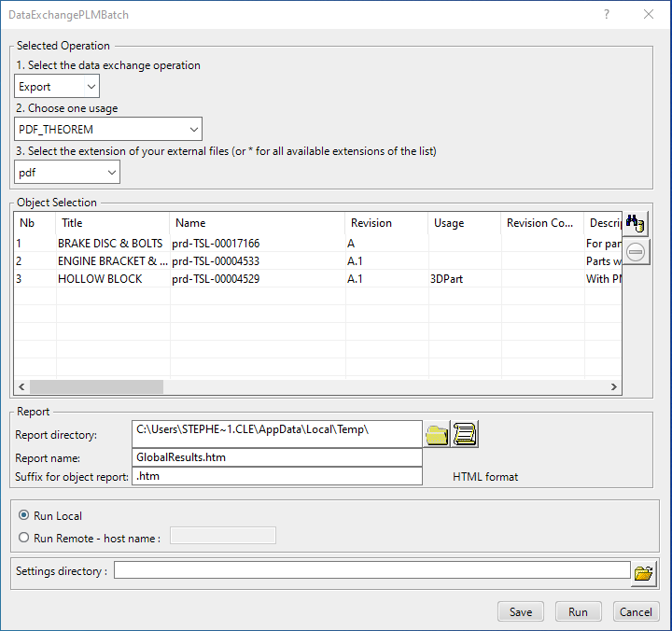Close the DataExchangePLMBatch dialog
The image size is (672, 631).
coord(649,15)
